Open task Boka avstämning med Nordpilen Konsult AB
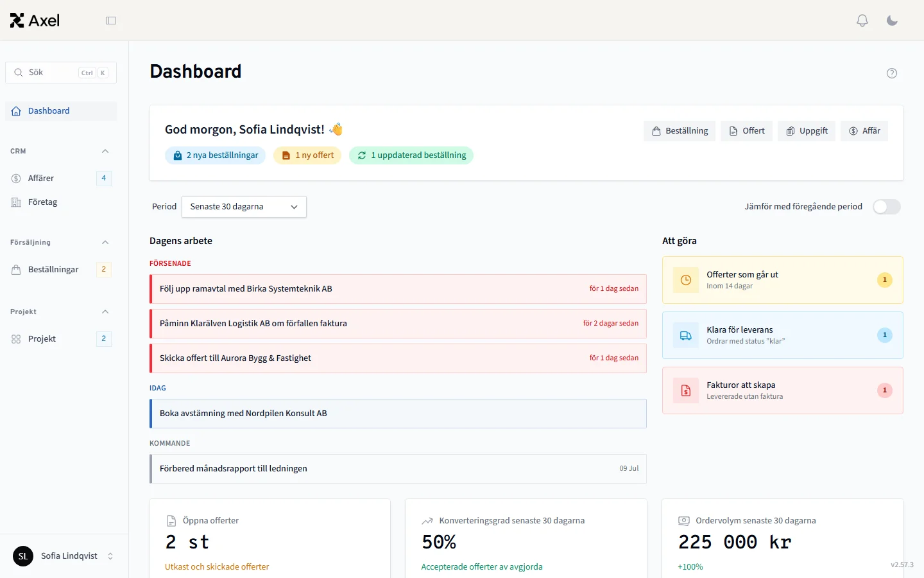 [398, 414]
